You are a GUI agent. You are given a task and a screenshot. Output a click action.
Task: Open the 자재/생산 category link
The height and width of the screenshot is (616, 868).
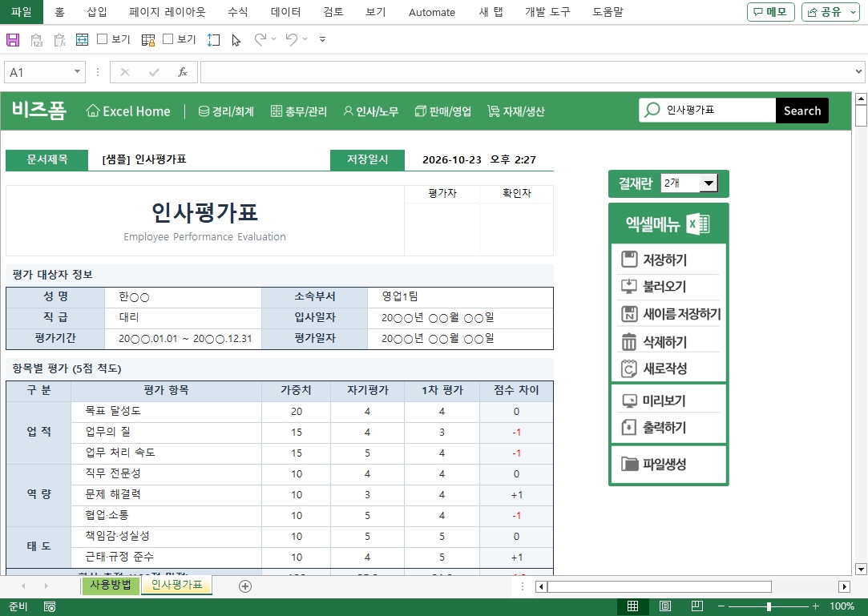(516, 111)
